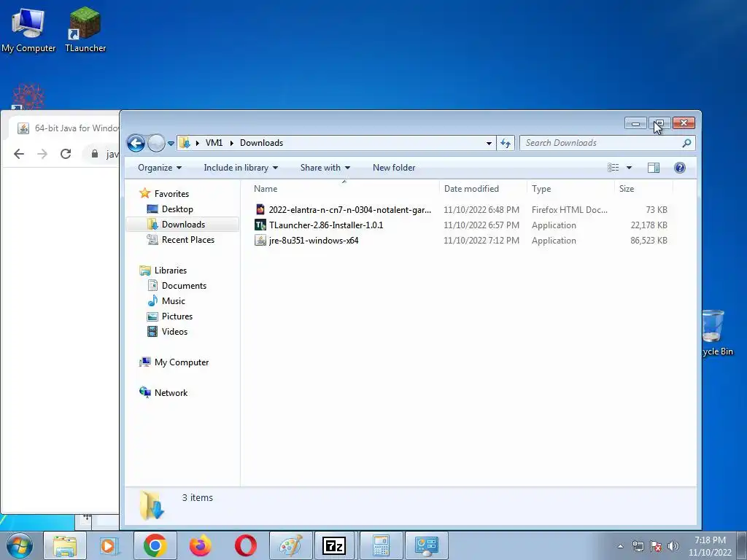Select My Computer in navigation pane
This screenshot has height=560, width=747.
pyautogui.click(x=182, y=362)
